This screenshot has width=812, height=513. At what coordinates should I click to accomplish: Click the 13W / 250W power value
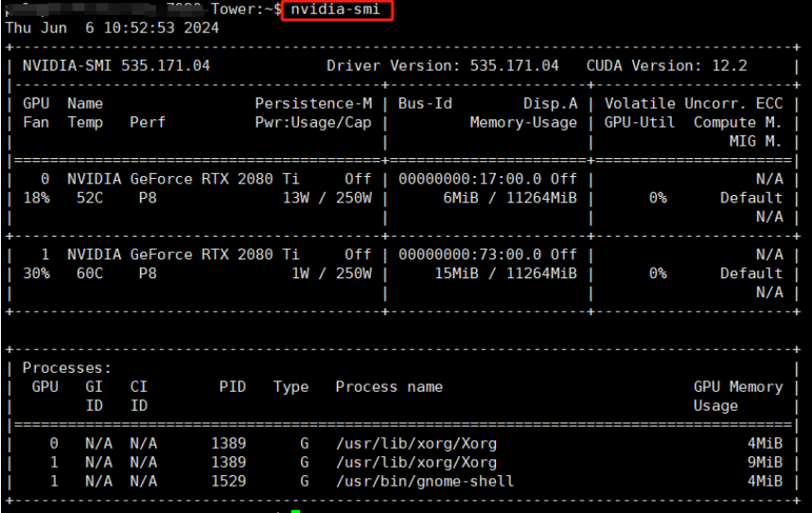click(327, 198)
